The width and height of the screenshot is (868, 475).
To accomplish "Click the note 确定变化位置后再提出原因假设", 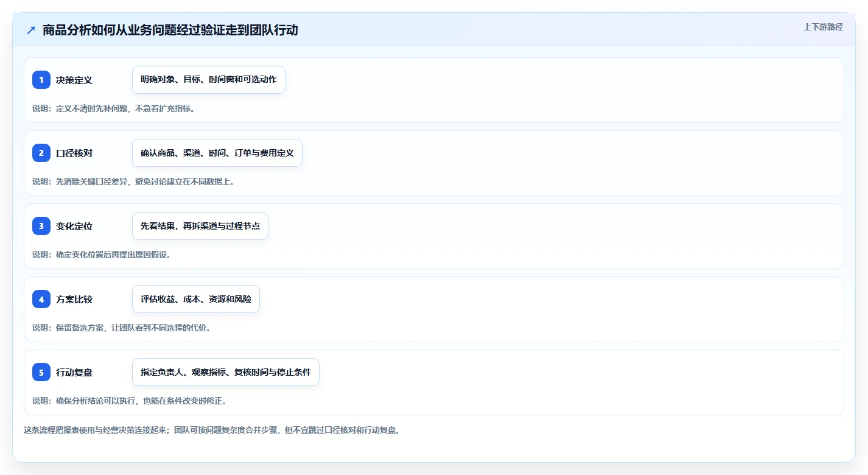I will [x=114, y=255].
